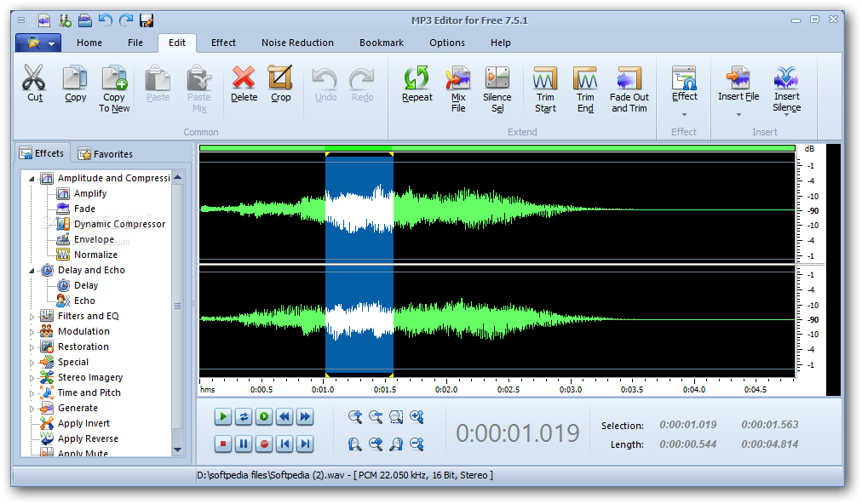This screenshot has height=504, width=862.
Task: Click the green Play button
Action: click(222, 416)
